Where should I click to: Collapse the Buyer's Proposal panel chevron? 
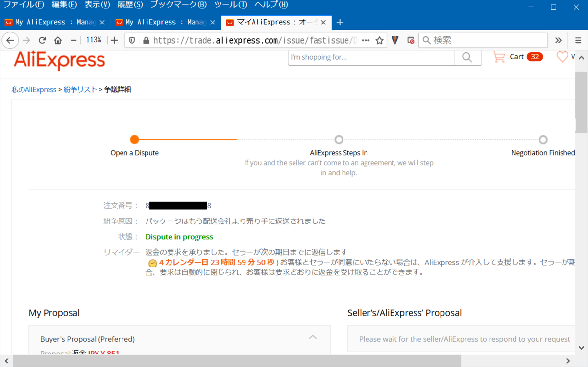(x=313, y=337)
